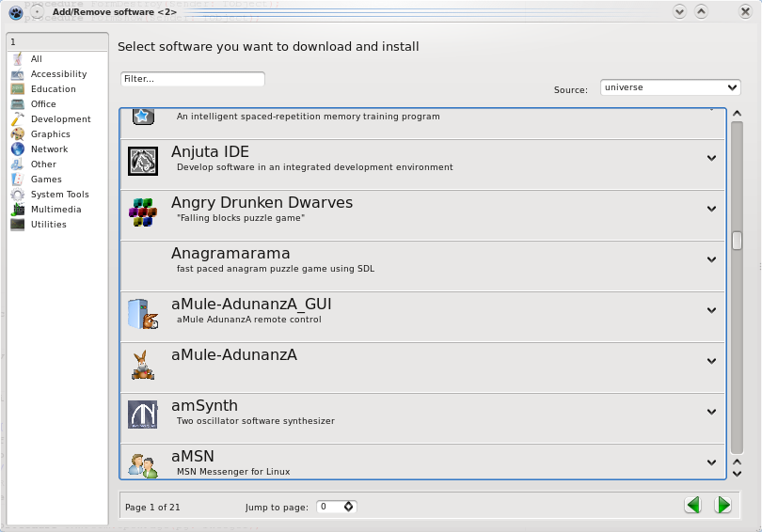Click the amSynth synthesizer icon
762x532 pixels.
(x=143, y=415)
